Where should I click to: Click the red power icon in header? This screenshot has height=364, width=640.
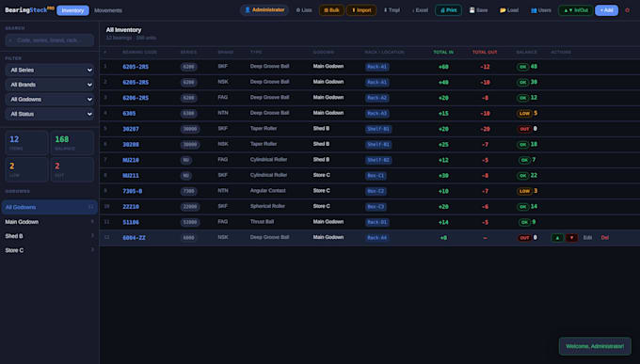click(628, 10)
